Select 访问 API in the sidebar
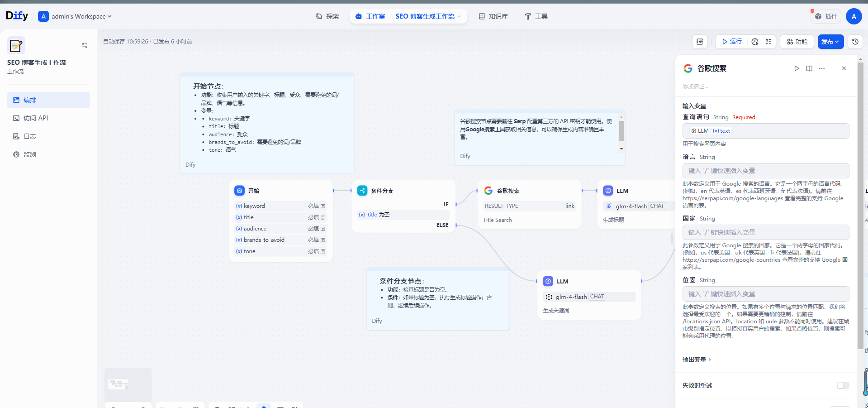This screenshot has height=408, width=868. pos(48,118)
